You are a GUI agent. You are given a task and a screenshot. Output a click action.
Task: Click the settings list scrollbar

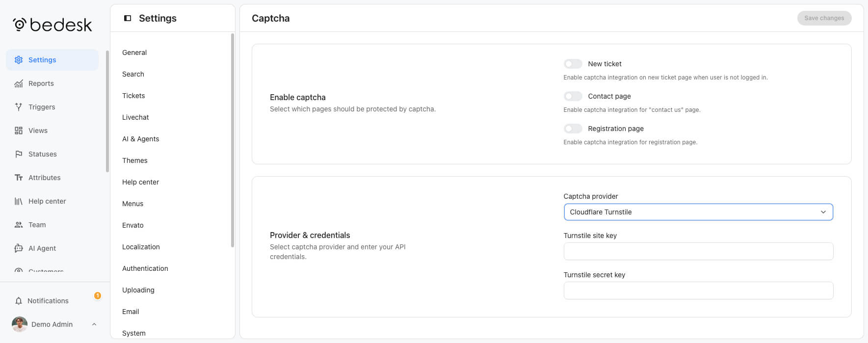pyautogui.click(x=233, y=140)
